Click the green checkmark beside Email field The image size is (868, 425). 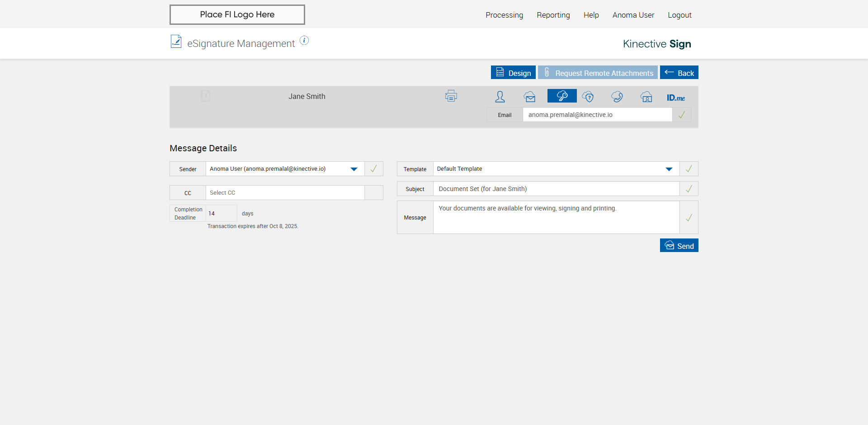[682, 115]
